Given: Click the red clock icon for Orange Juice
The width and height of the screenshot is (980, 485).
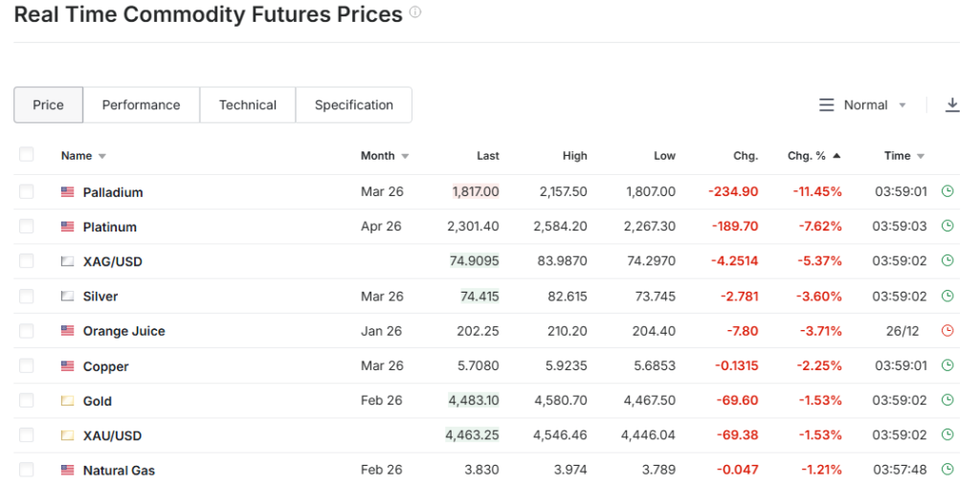Looking at the screenshot, I should (x=947, y=331).
